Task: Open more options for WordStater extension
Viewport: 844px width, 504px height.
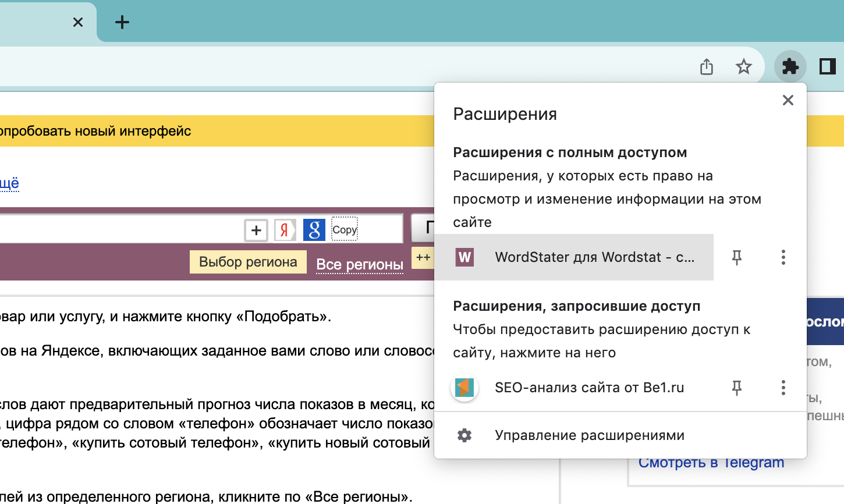Action: coord(783,257)
